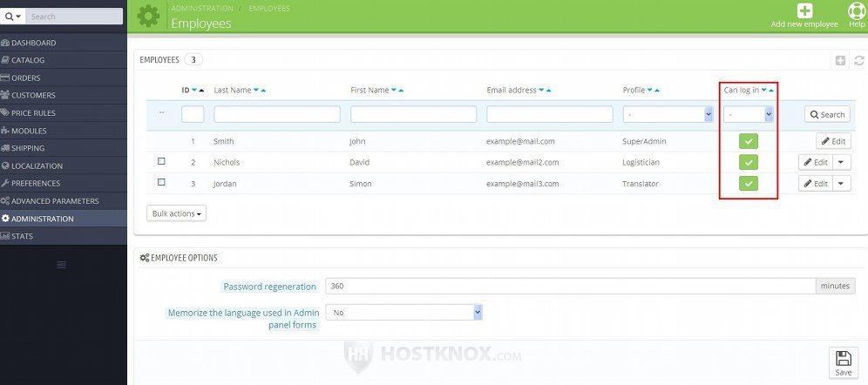Open the Can log in filter dropdown
This screenshot has height=385, width=868.
click(749, 114)
